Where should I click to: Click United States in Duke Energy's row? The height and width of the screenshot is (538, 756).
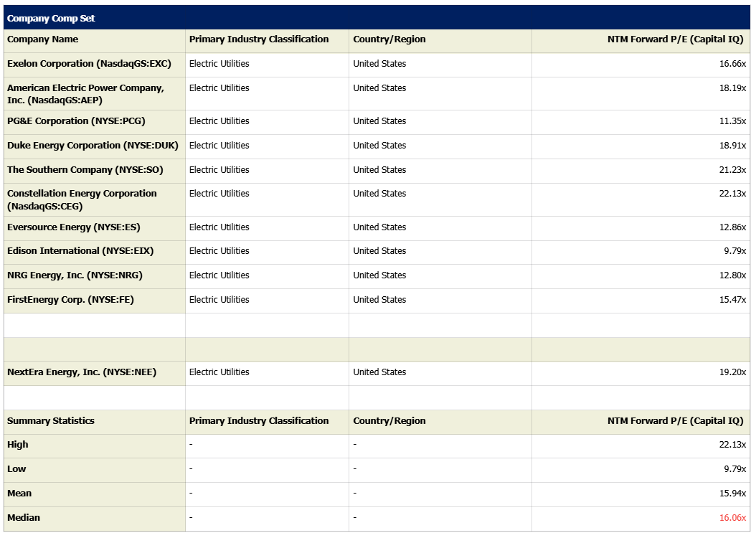379,146
